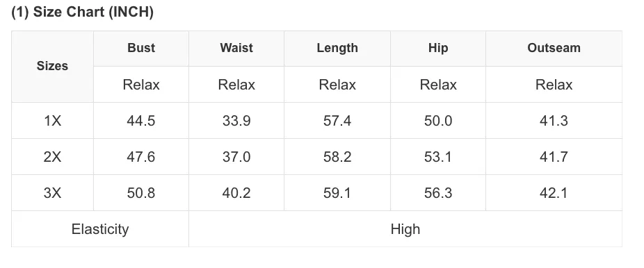Screen dimensions: 644x268
Task: Click the Bust column header
Action: (141, 48)
